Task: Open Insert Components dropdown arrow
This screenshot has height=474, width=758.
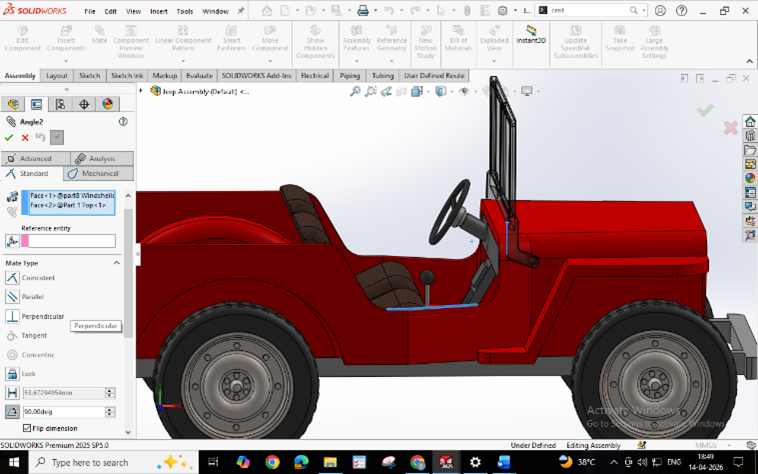Action: coord(66,61)
